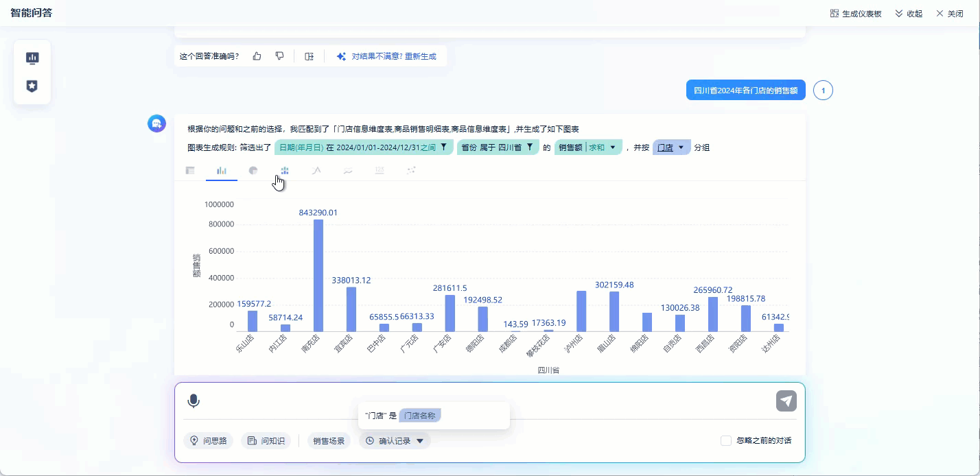Click the 自贡店 bar labeled 130026.38
The height and width of the screenshot is (476, 980).
(x=680, y=323)
